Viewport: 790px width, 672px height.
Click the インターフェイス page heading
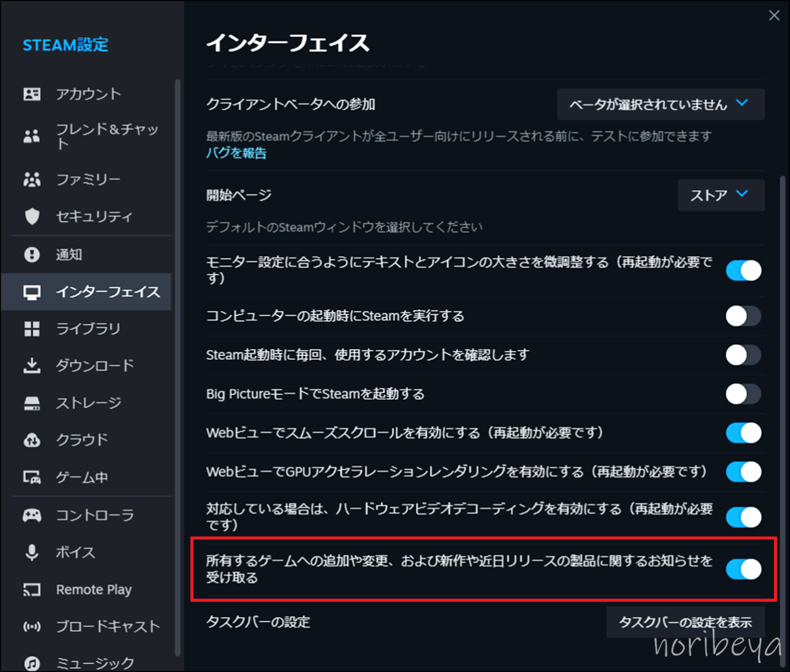[x=288, y=43]
